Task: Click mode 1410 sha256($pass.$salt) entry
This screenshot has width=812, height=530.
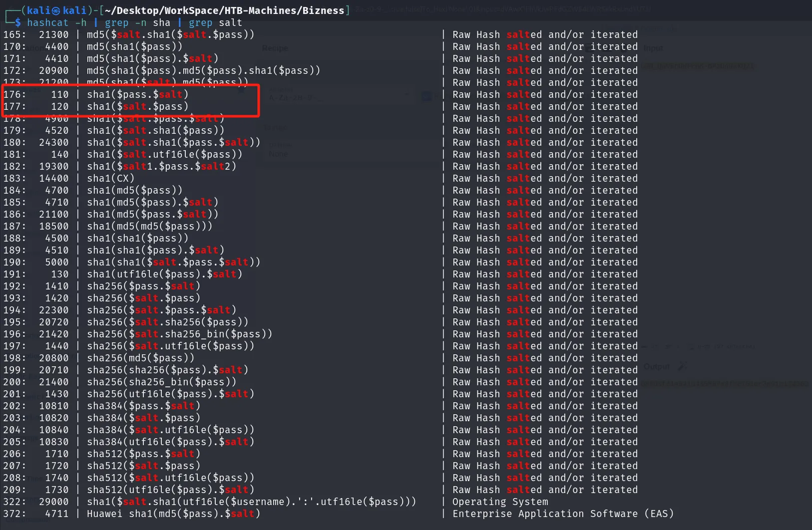Action: [143, 286]
